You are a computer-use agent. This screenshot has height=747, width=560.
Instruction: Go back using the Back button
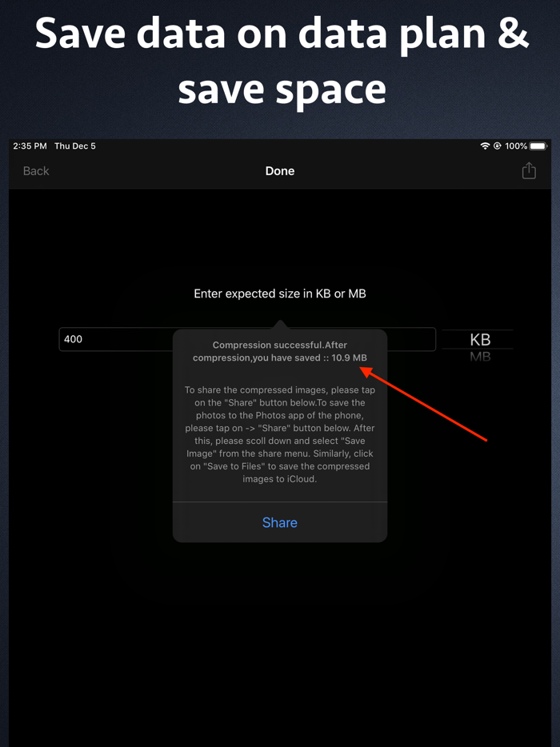[36, 170]
